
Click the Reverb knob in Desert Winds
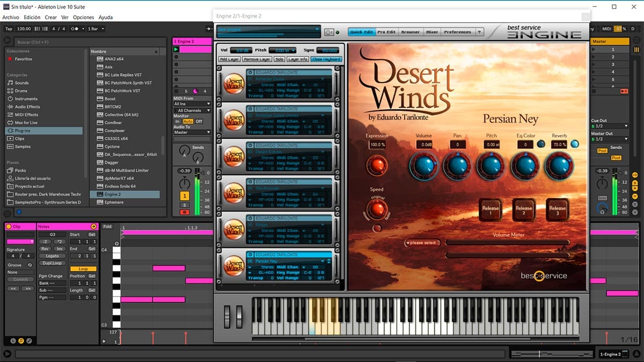pyautogui.click(x=559, y=165)
